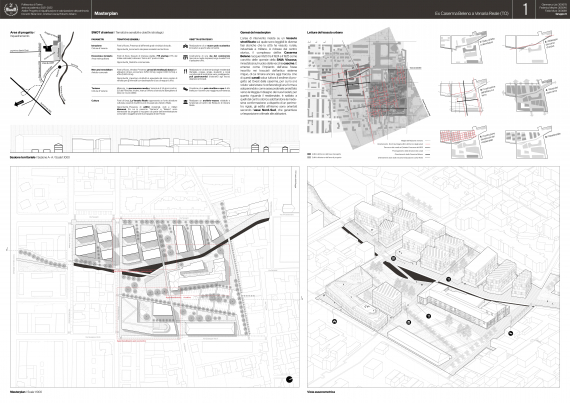
Task: Click the 'Area di progetto' heading
Action: tap(22, 33)
